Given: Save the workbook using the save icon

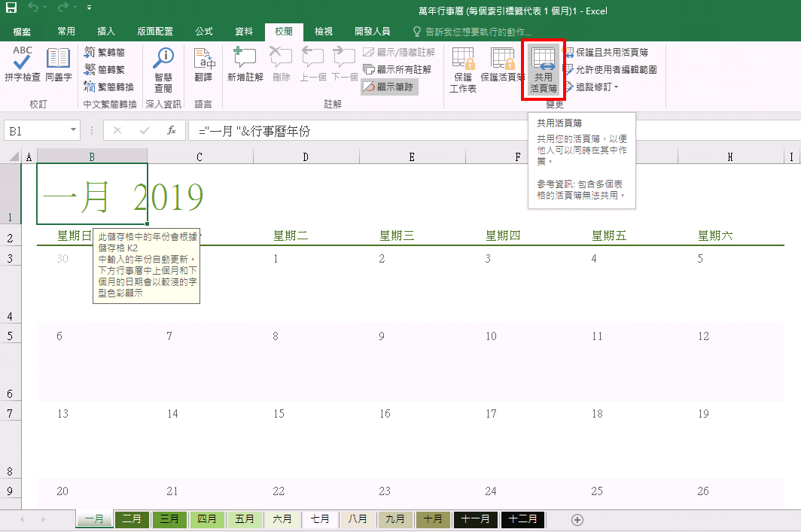Looking at the screenshot, I should [x=11, y=11].
